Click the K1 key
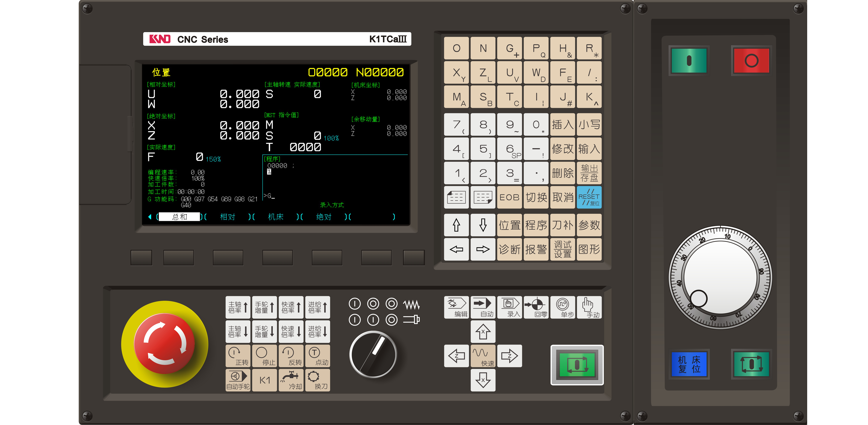 [x=265, y=380]
